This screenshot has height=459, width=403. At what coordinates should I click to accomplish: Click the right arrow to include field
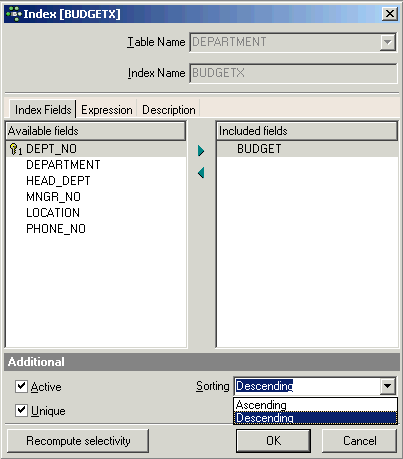click(x=201, y=151)
